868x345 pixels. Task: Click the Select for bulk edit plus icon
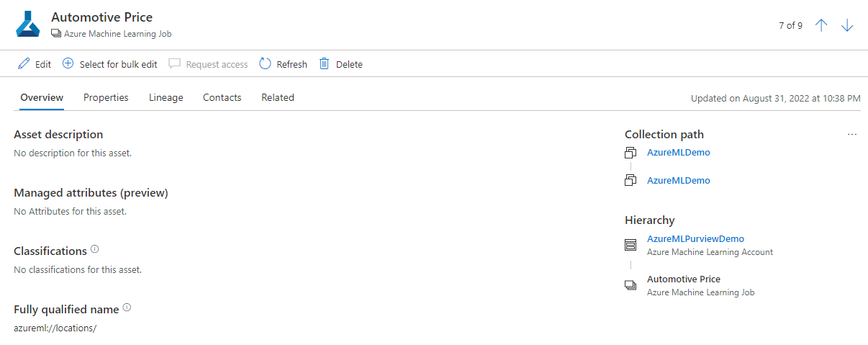[68, 63]
